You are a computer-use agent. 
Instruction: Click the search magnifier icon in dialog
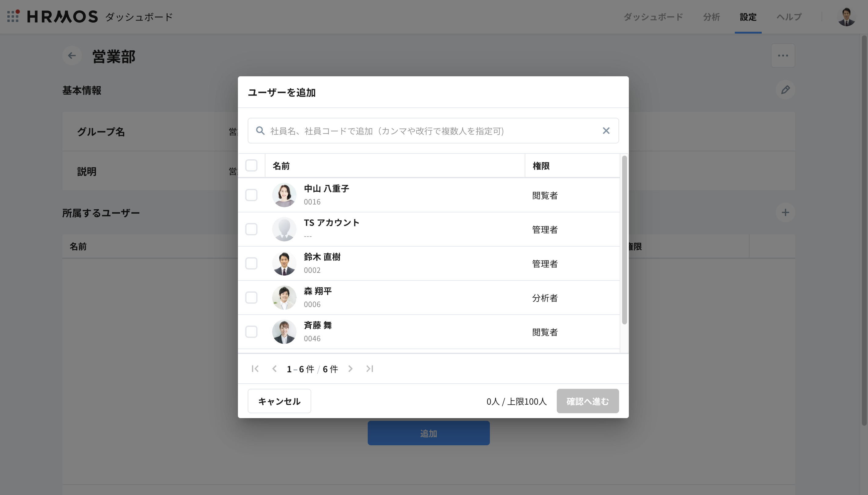pyautogui.click(x=260, y=131)
